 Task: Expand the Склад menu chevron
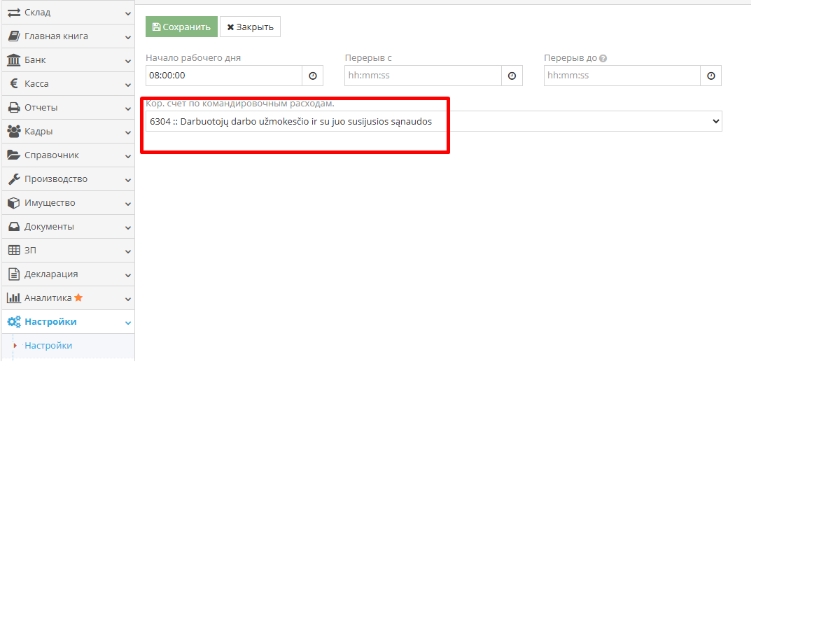click(128, 13)
